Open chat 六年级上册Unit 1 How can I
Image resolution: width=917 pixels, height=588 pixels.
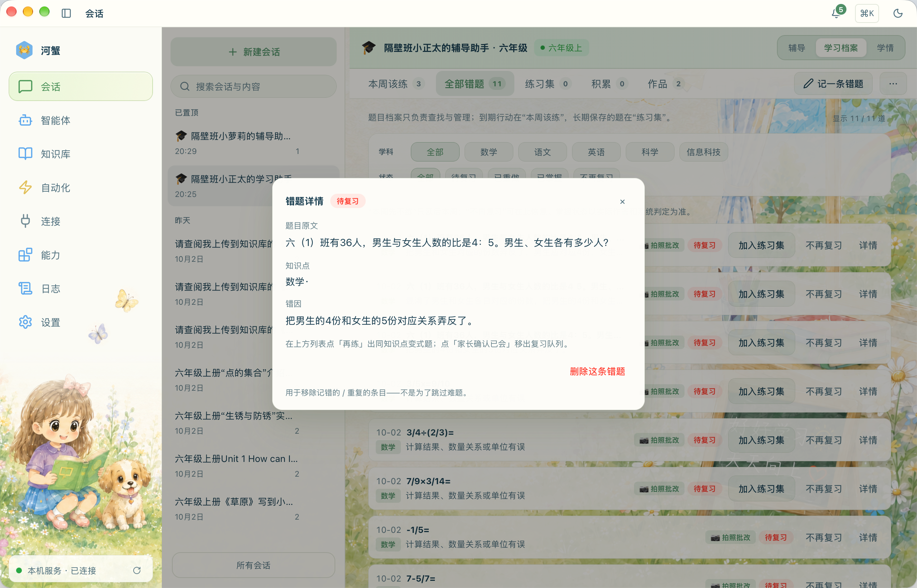pyautogui.click(x=253, y=466)
